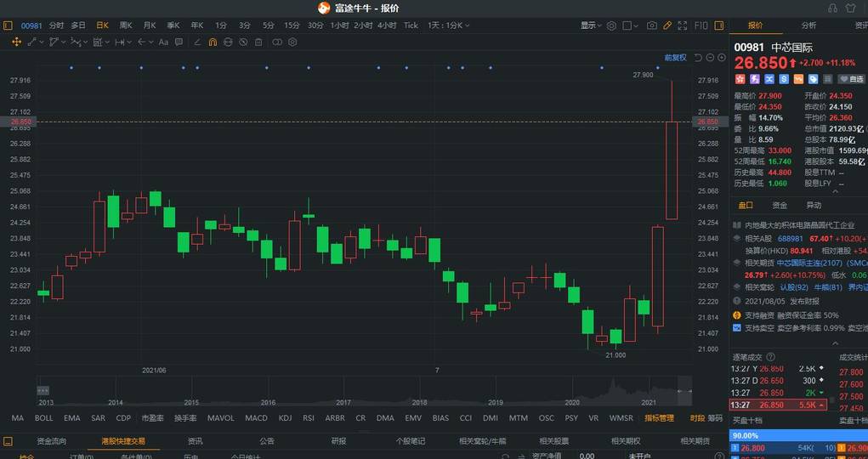The width and height of the screenshot is (868, 459).
Task: Open the 分析 tab
Action: (x=808, y=25)
